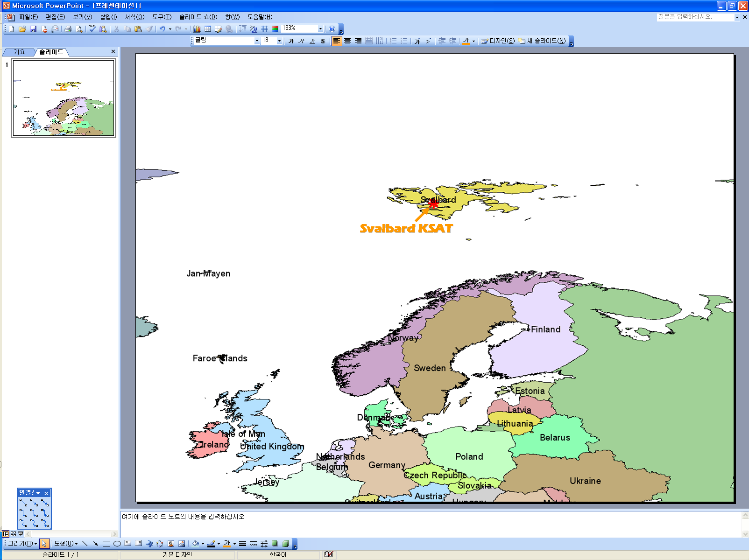The width and height of the screenshot is (749, 560).
Task: Open the font size dropdown
Action: click(x=279, y=41)
